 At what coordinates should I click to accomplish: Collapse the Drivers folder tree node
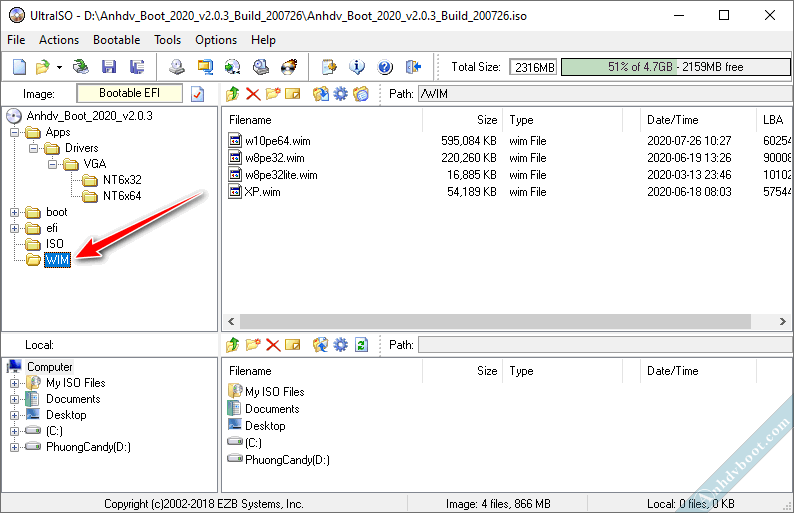tap(33, 148)
